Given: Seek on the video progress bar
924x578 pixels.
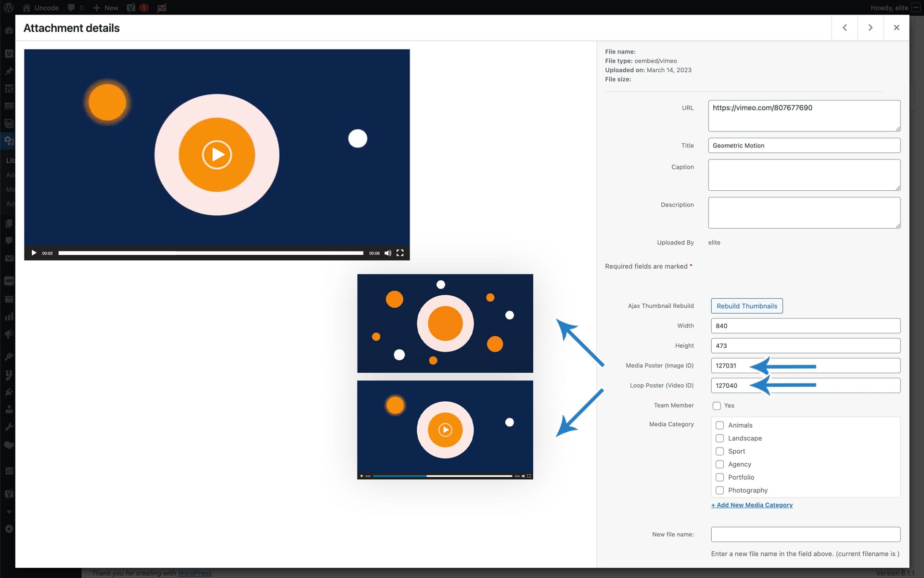Looking at the screenshot, I should [x=211, y=253].
